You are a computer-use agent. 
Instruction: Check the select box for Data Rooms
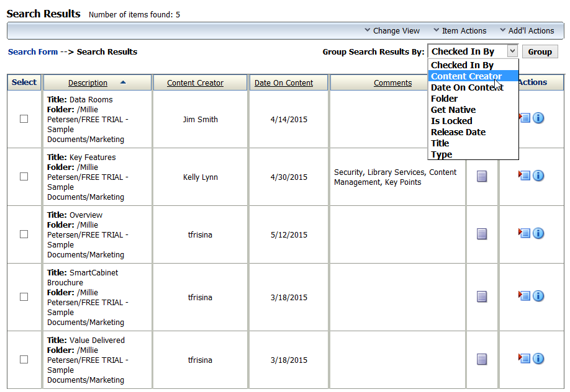(x=24, y=118)
